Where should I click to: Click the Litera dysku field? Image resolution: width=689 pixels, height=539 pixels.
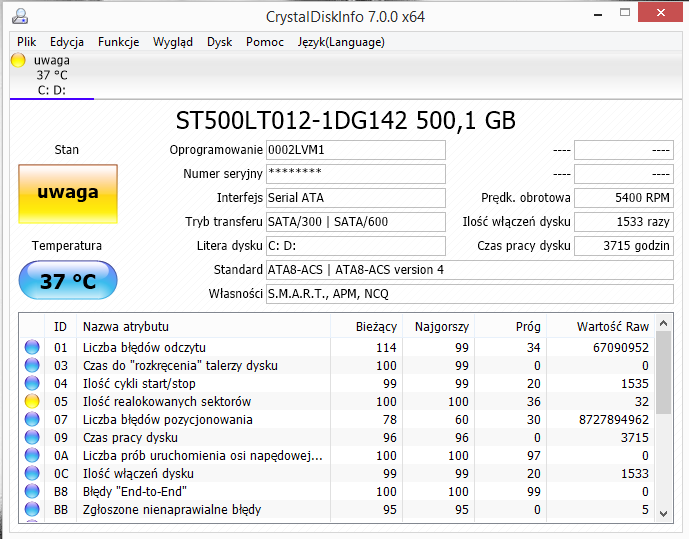click(x=356, y=246)
